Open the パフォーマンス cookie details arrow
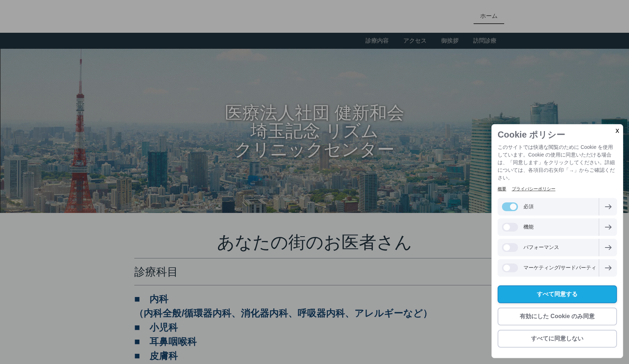 coord(608,247)
